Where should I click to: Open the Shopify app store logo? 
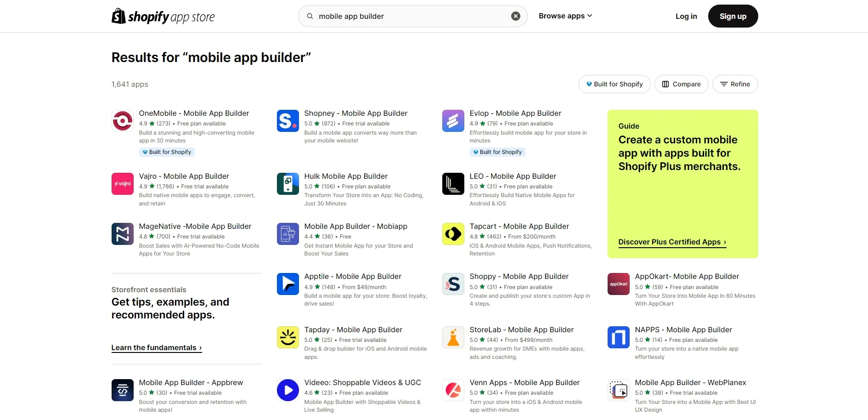[163, 16]
